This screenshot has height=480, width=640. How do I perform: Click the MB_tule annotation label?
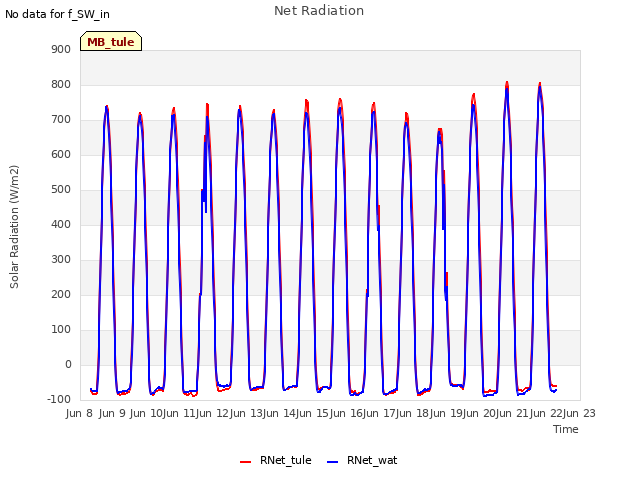111,41
